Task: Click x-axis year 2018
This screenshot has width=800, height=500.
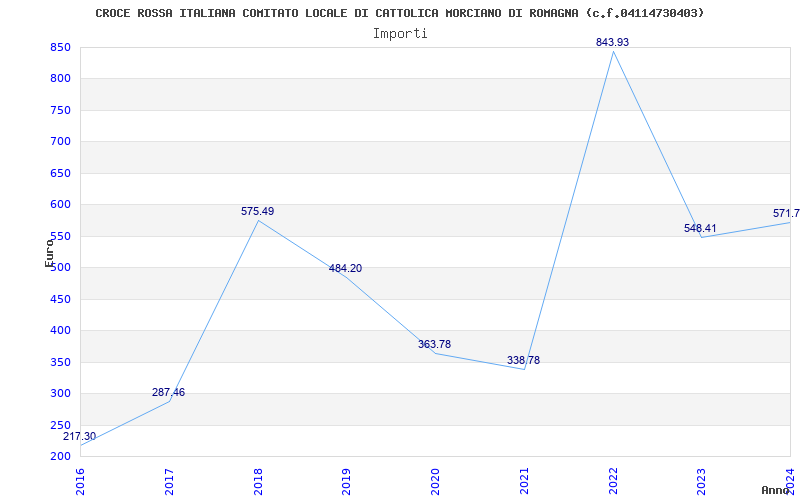Action: [258, 481]
